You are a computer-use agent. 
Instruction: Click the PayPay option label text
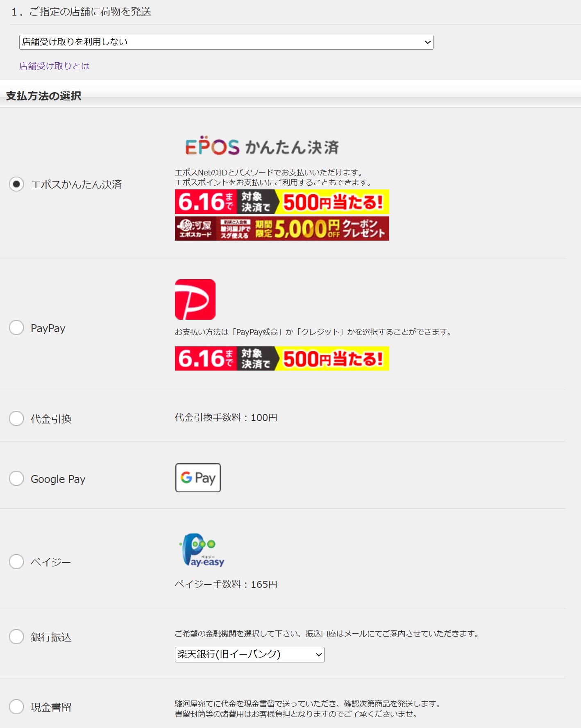point(48,328)
